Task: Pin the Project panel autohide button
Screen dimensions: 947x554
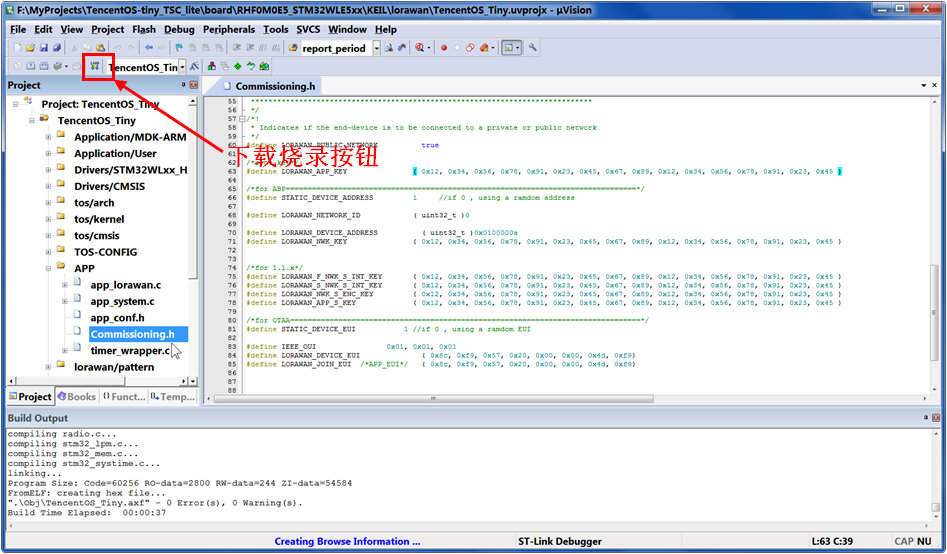Action: click(x=184, y=85)
